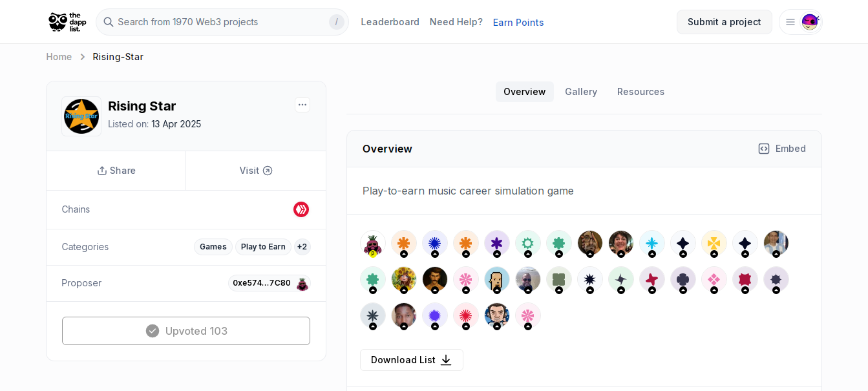
Task: Click the cyan sparkle upvoter avatar
Action: [x=652, y=244]
